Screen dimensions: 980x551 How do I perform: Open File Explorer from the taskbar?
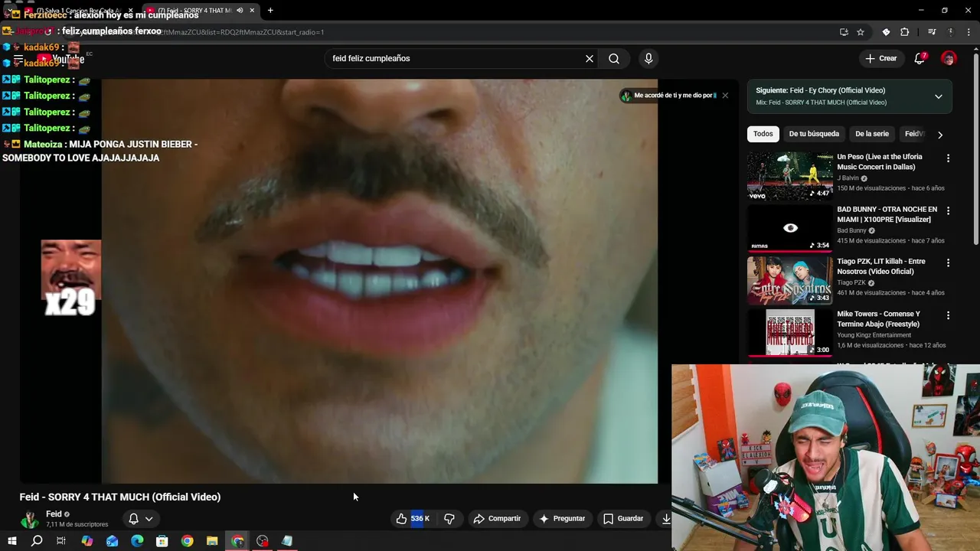[212, 541]
